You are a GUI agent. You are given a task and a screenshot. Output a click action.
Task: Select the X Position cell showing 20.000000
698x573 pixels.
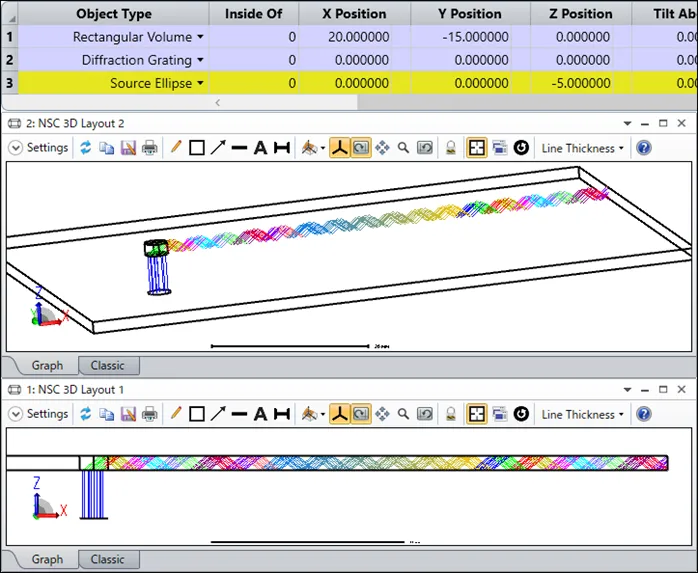coord(350,37)
